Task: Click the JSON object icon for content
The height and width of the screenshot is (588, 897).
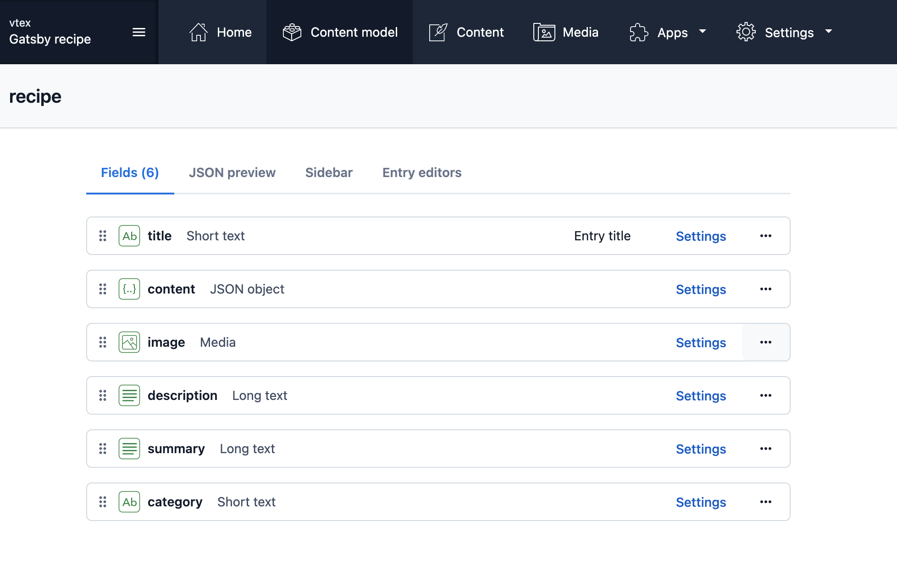Action: point(129,289)
